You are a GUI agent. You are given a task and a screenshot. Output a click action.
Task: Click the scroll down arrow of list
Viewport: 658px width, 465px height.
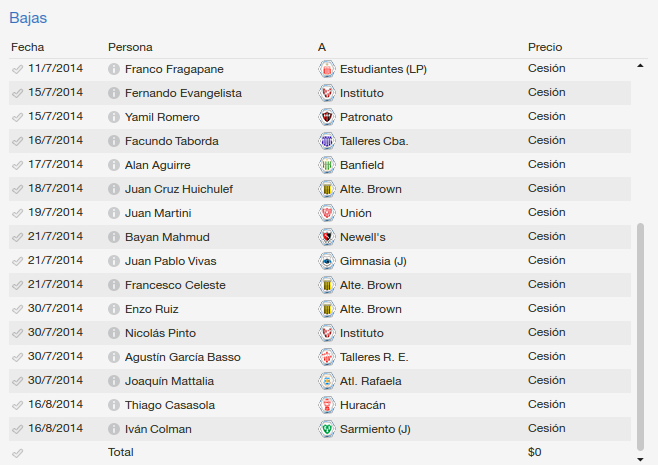click(640, 460)
